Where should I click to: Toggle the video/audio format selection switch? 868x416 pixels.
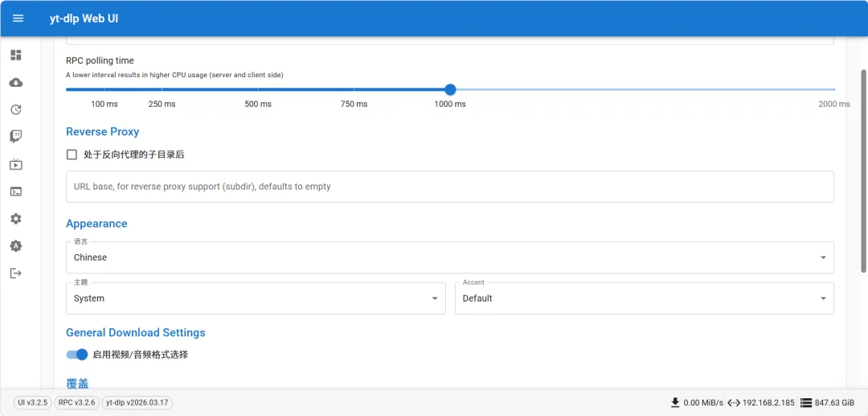tap(77, 355)
